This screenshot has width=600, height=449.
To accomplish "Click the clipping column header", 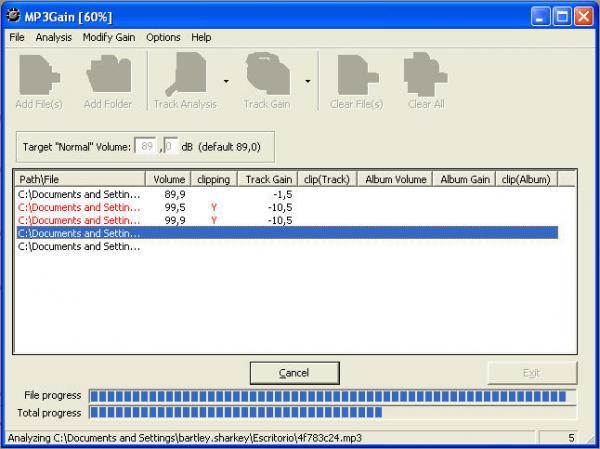I will 214,179.
